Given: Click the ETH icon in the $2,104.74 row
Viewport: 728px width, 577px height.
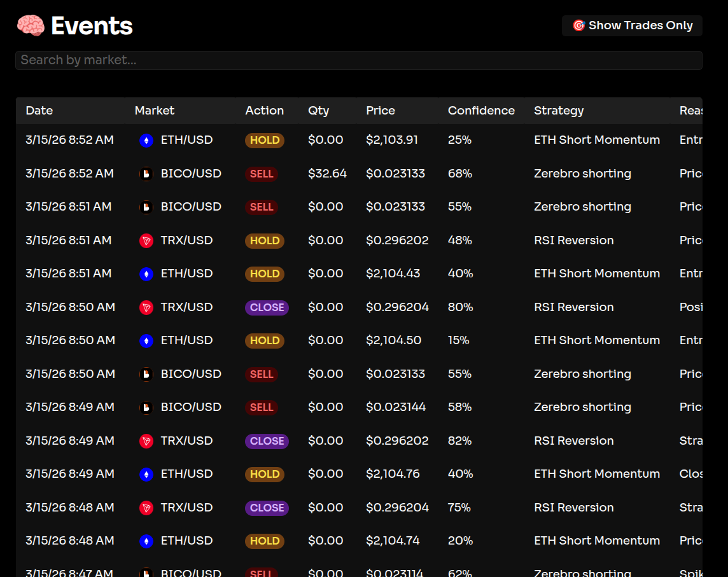Looking at the screenshot, I should pyautogui.click(x=146, y=541).
